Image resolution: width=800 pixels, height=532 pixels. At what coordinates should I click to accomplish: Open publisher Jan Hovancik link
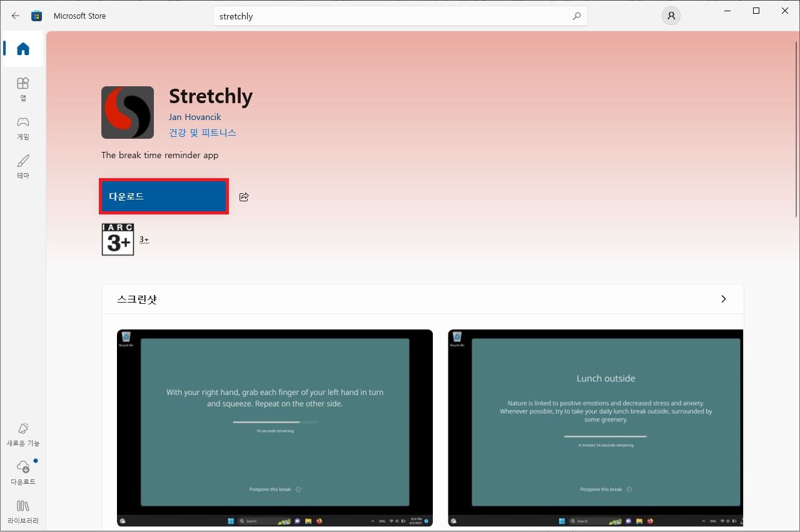click(x=195, y=117)
